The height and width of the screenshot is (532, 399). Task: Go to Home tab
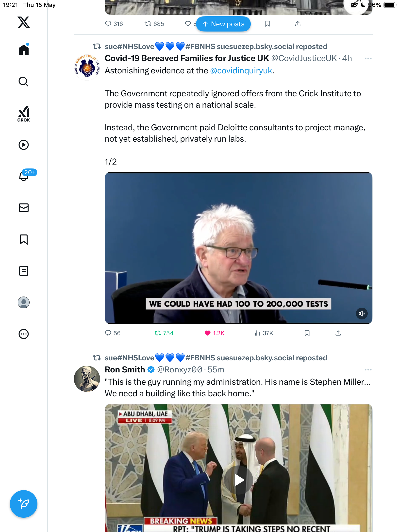click(24, 50)
